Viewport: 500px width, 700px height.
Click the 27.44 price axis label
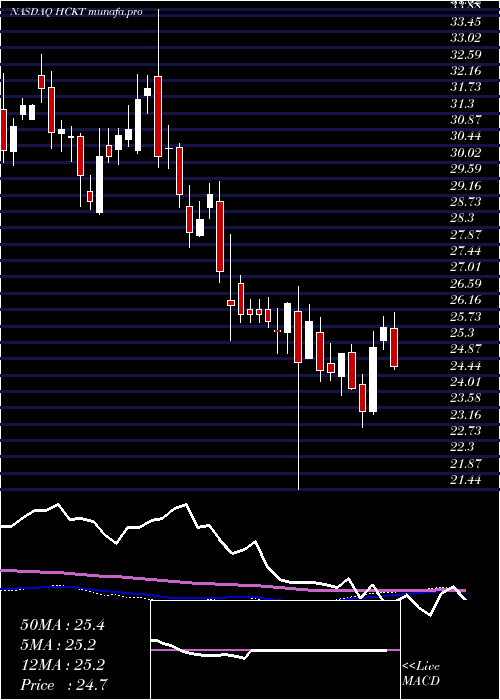pos(466,251)
